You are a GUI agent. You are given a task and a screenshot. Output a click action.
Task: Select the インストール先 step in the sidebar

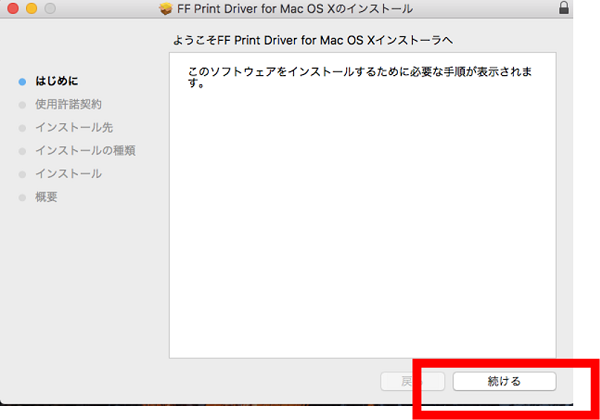pyautogui.click(x=74, y=127)
